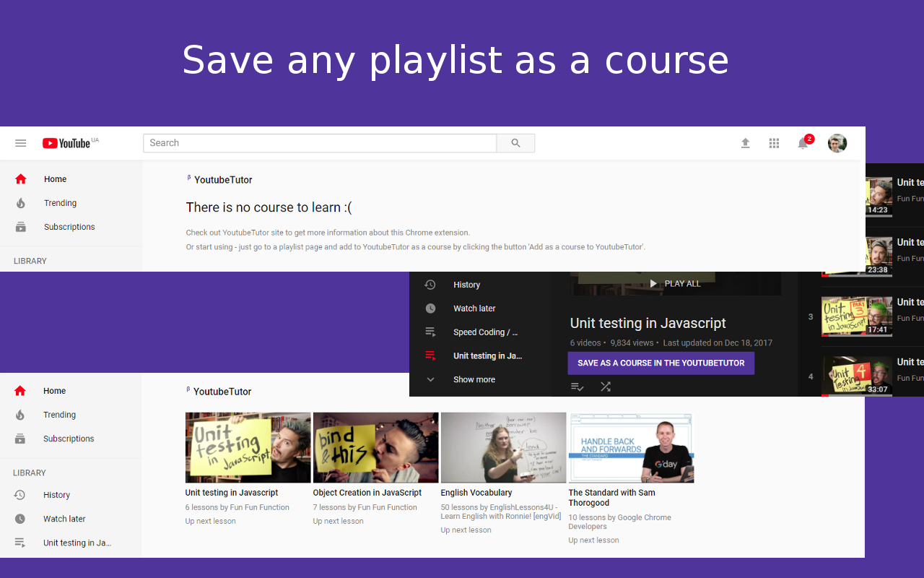Screen dimensions: 924x578
Task: Click SAVE AS A COURSE IN THE YOUTUBETUTOR
Action: pyautogui.click(x=661, y=363)
